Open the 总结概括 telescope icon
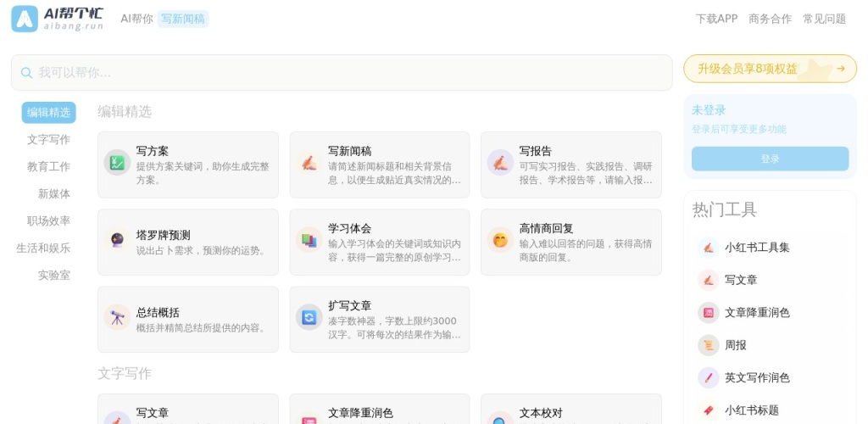 click(x=117, y=317)
